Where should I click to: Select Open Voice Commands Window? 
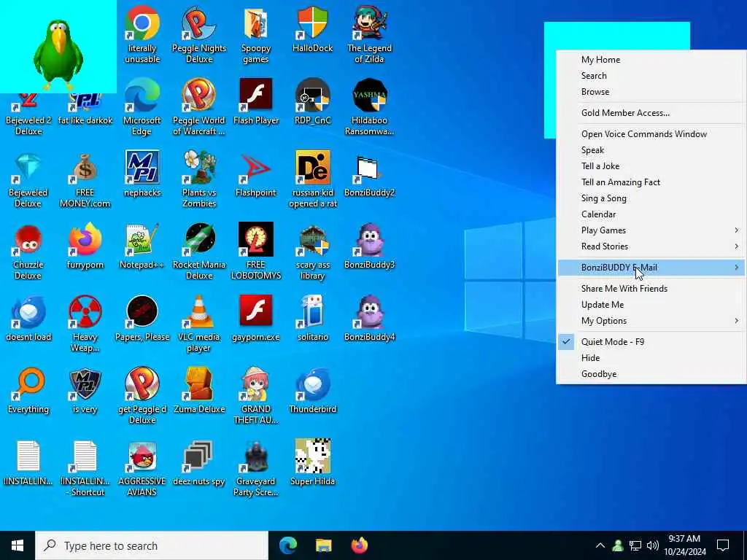point(651,134)
